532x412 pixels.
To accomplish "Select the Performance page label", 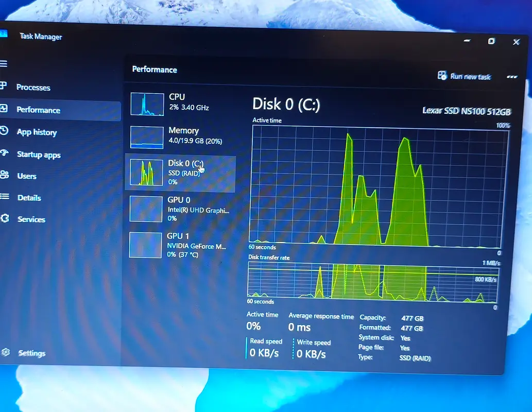I will tap(38, 110).
